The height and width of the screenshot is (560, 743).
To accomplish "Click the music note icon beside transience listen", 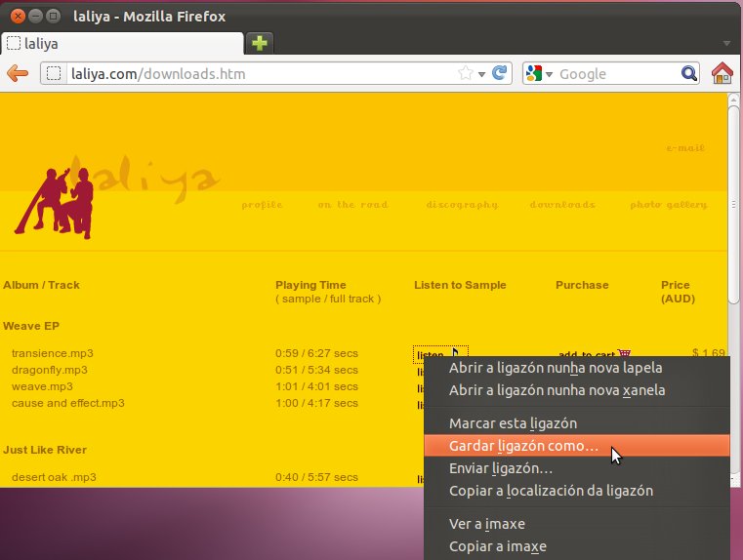I will pyautogui.click(x=455, y=353).
